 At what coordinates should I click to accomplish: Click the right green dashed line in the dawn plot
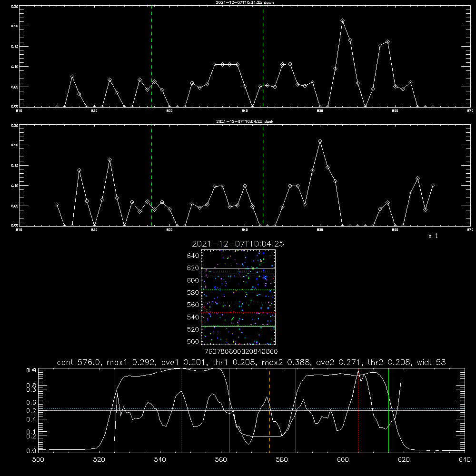pos(263,56)
